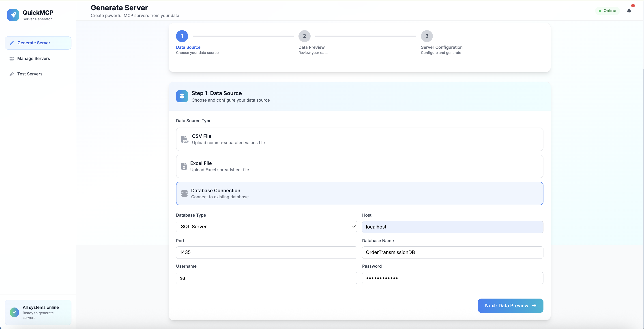
Task: Expand the SQL Server selector chevron
Action: pos(353,226)
